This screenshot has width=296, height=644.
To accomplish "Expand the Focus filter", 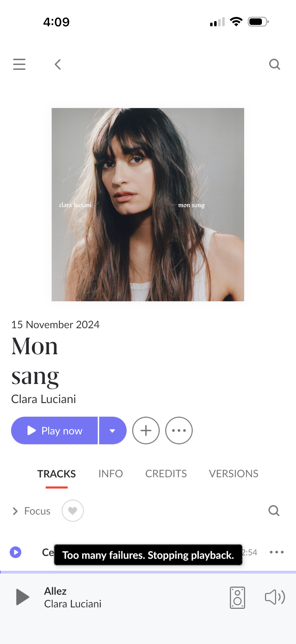I will pos(31,511).
